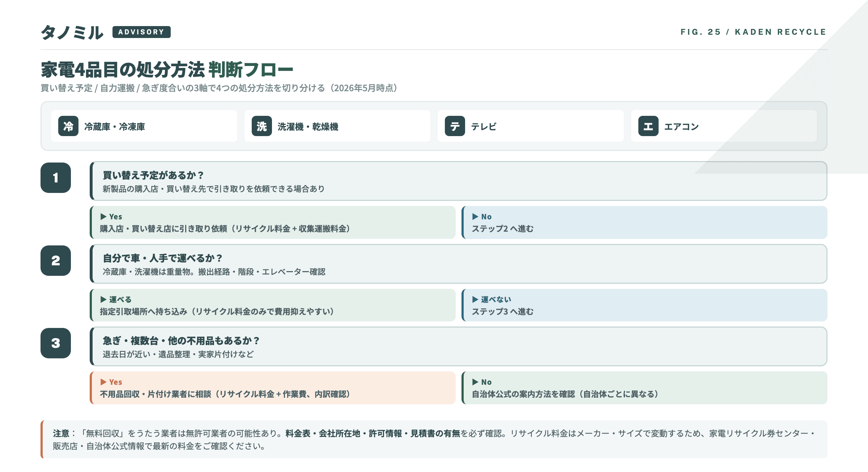This screenshot has height=472, width=868.
Task: Click the FIG. 25 / KADEN RECYCLE label
Action: (754, 32)
